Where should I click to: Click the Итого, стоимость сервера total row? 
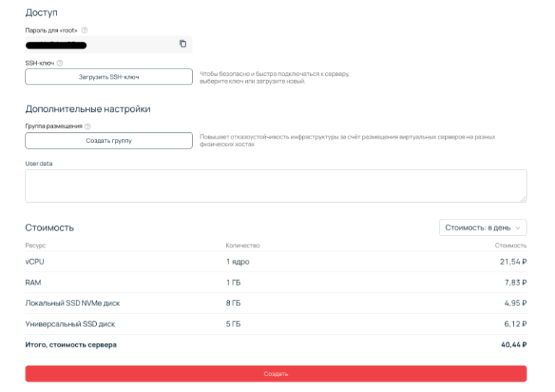(x=275, y=345)
